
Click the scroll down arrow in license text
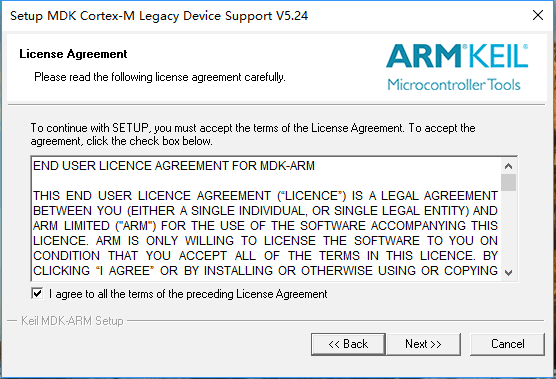[508, 273]
